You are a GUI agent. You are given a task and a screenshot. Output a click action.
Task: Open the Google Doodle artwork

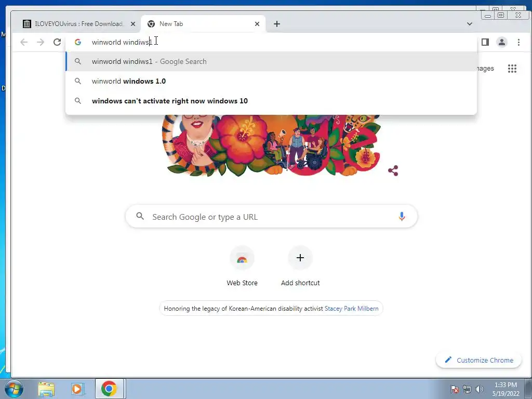tap(271, 145)
